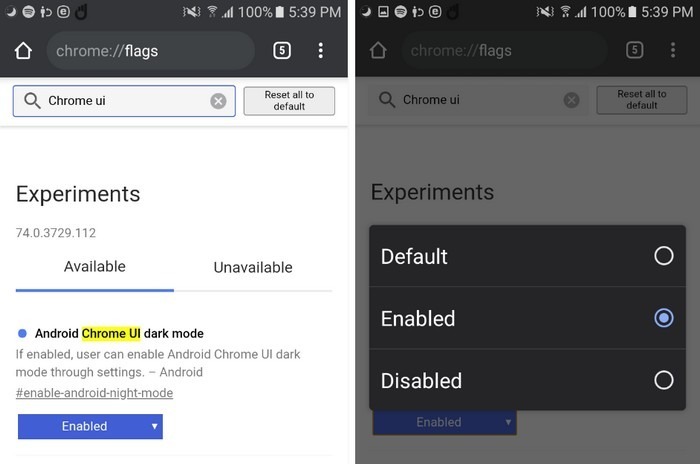700x464 pixels.
Task: Click the dimmed Enabled dropdown behind the dialog
Action: (445, 422)
